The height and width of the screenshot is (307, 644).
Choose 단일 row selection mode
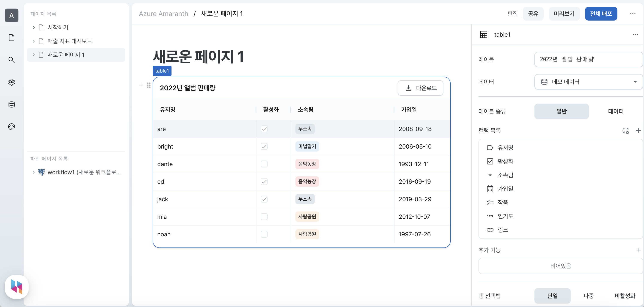552,296
